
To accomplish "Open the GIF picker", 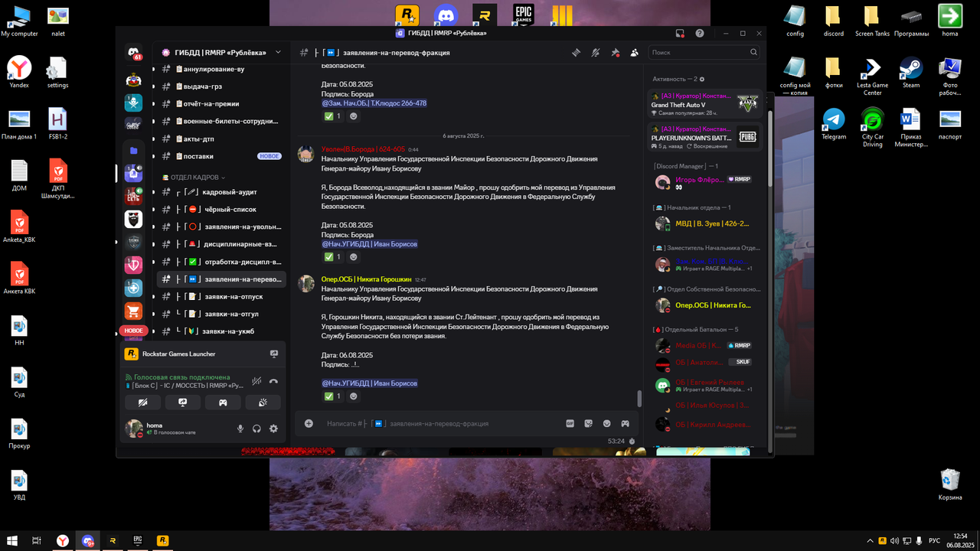I will [570, 423].
